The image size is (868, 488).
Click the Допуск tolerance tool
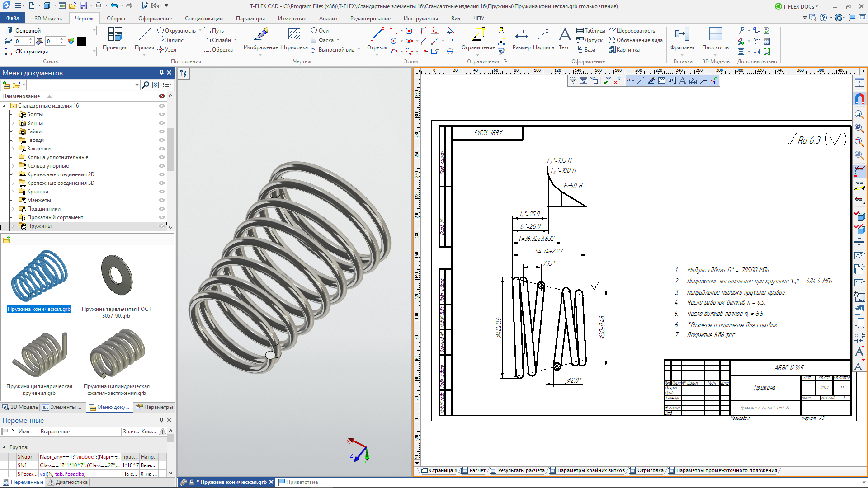(x=590, y=40)
